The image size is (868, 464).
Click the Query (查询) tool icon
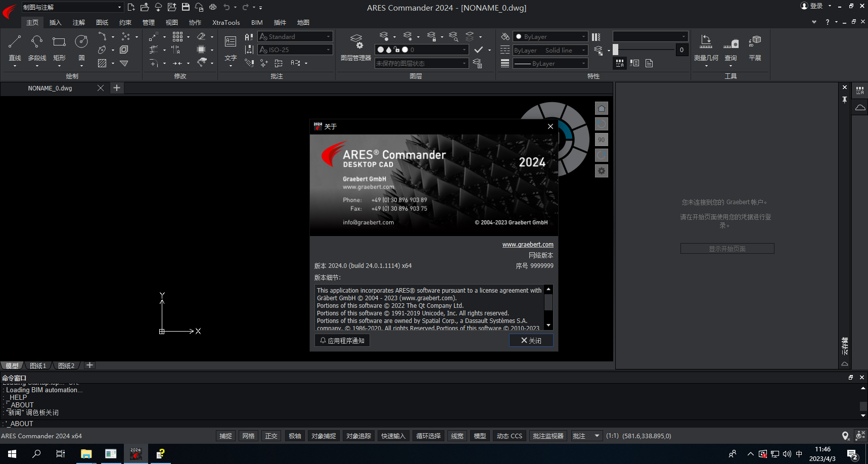click(731, 47)
